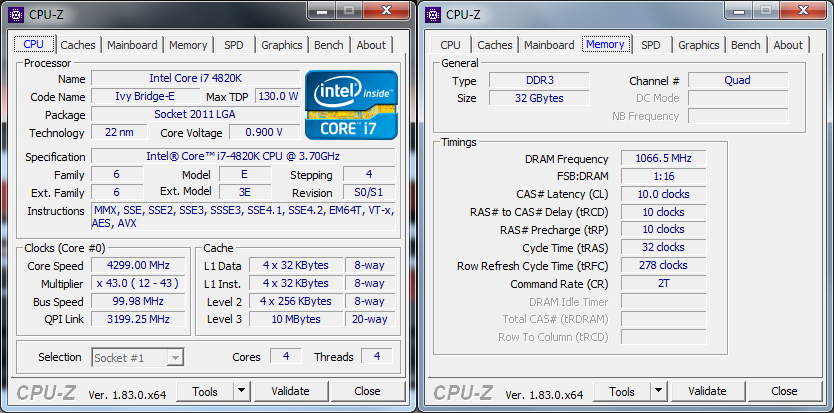Open About tab in right window
The width and height of the screenshot is (834, 413).
788,45
